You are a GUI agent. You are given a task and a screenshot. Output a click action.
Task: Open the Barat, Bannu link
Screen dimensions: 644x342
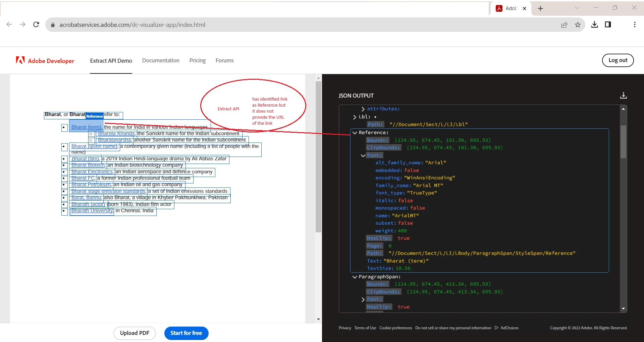(x=86, y=197)
